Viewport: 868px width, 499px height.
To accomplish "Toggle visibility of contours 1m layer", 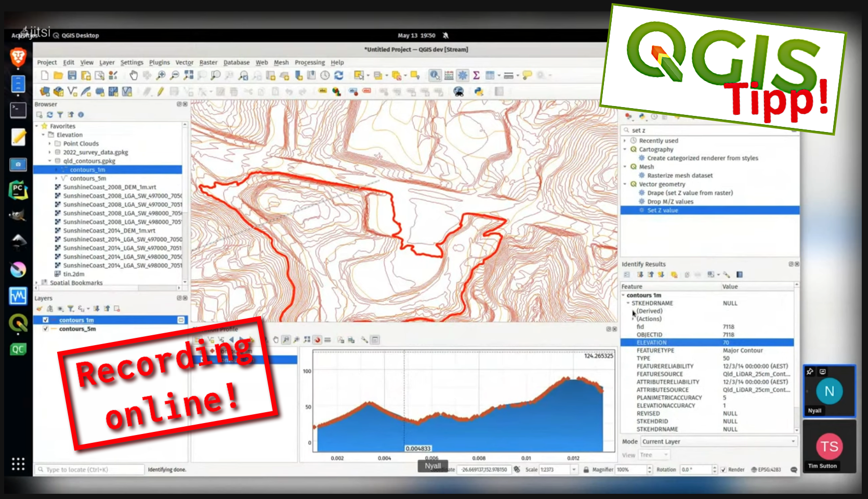I will tap(46, 320).
